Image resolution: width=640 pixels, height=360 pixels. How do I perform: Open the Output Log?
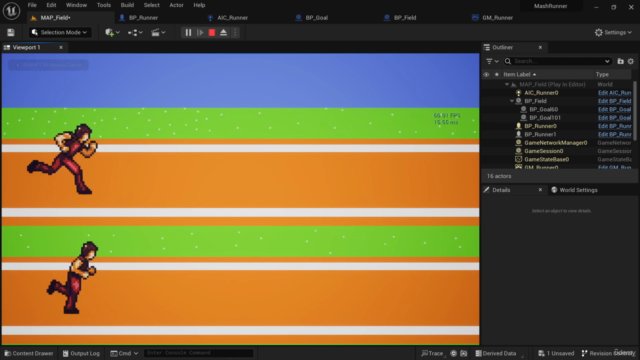pos(81,353)
